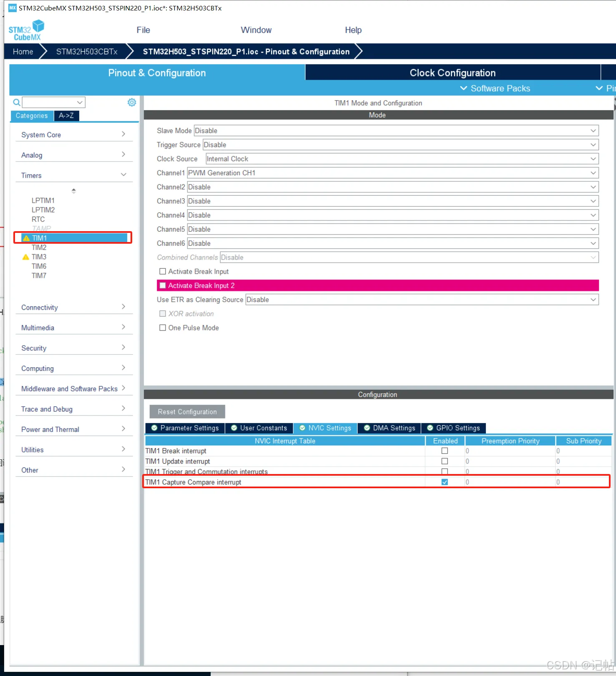
Task: Click the DMA Settings tab check icon
Action: click(x=367, y=428)
